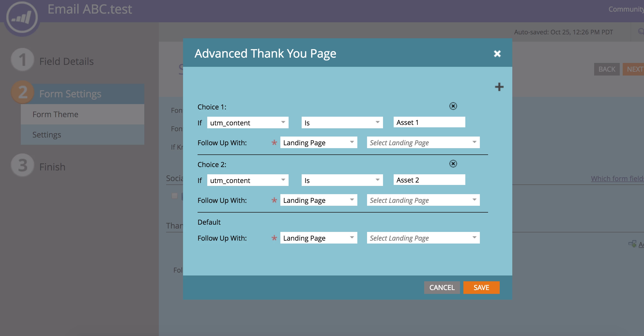
Task: Open Choice 2 Is operator dropdown
Action: tap(342, 180)
